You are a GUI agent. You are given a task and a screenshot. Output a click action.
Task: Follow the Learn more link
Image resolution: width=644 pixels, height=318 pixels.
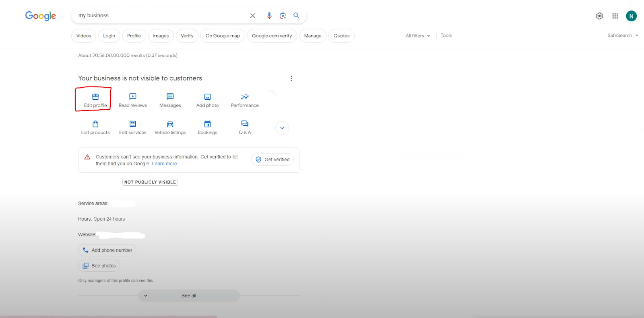pos(164,164)
